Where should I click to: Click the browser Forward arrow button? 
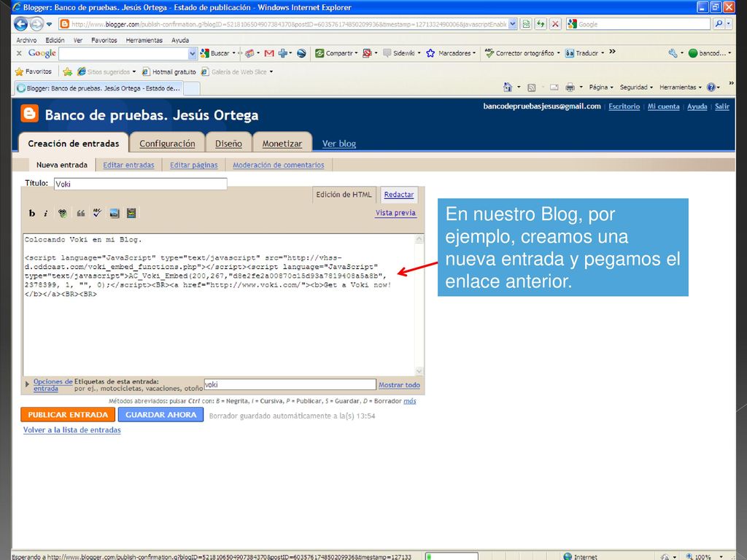coord(36,24)
